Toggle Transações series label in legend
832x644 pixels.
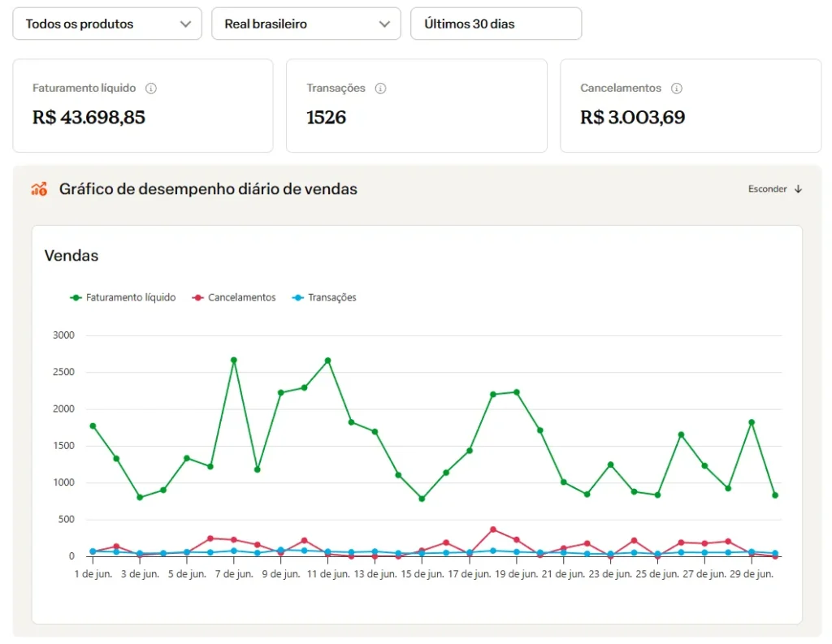[x=331, y=298]
